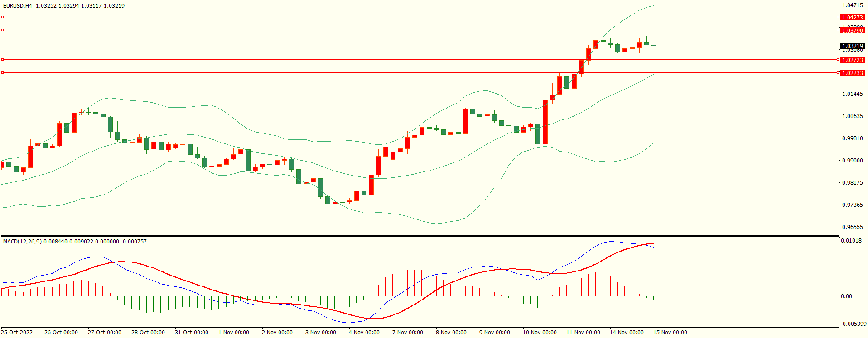
Task: Click the 0.98175 price scale value
Action: pyautogui.click(x=852, y=183)
